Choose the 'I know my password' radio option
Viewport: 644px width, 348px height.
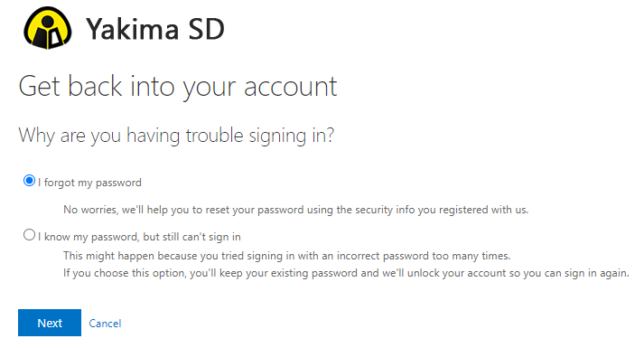coord(29,235)
